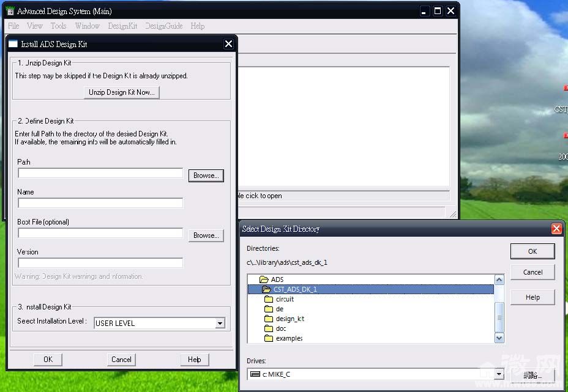Minimize the Advanced Design System main window

click(x=424, y=11)
